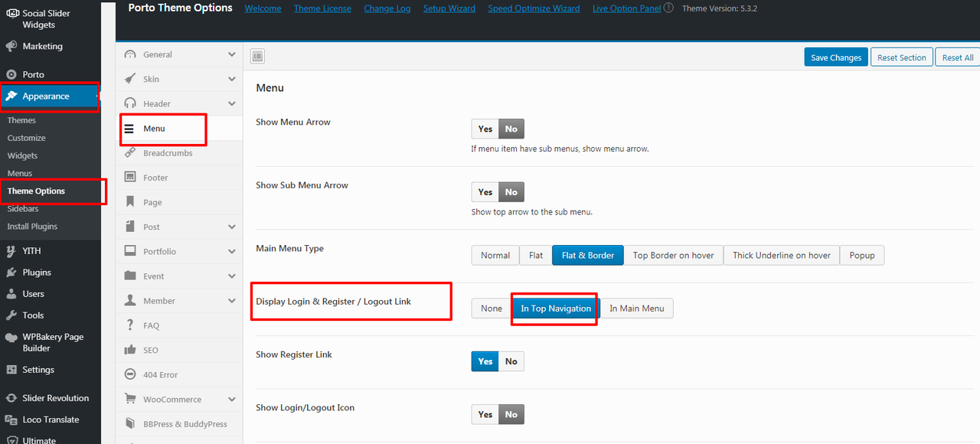
Task: Click the Reset Section button
Action: [x=902, y=57]
